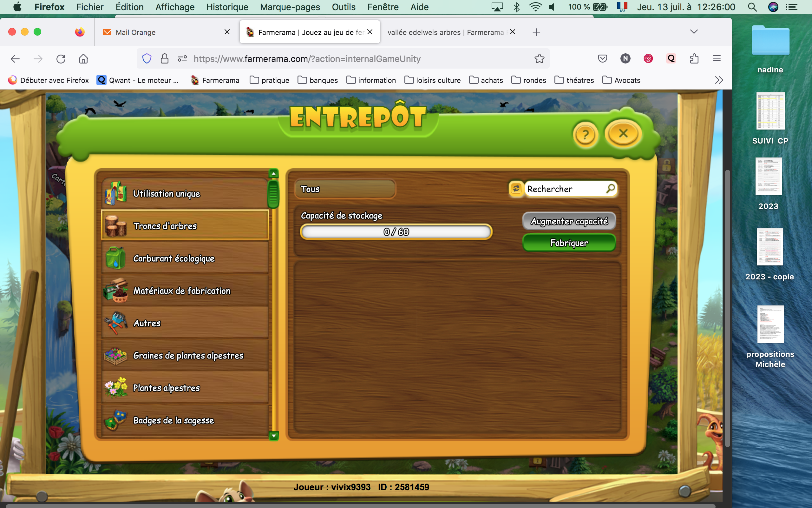The width and height of the screenshot is (812, 508).
Task: Click the Autres garden tools icon
Action: [115, 323]
